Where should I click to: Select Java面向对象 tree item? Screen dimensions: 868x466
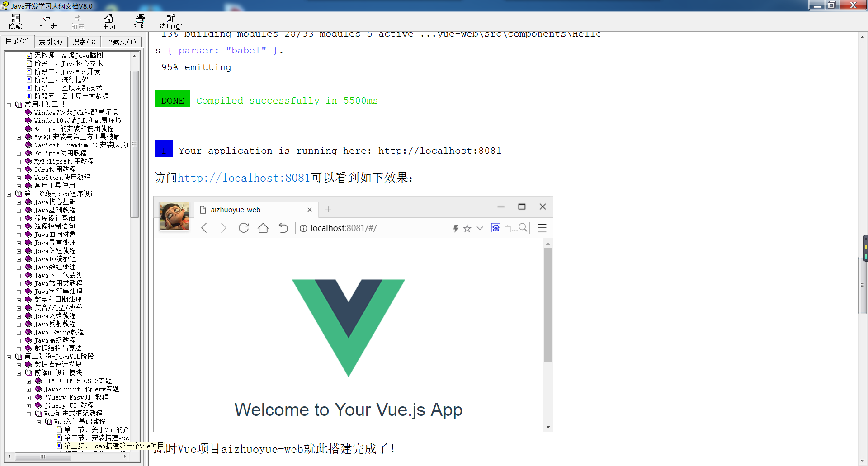55,234
